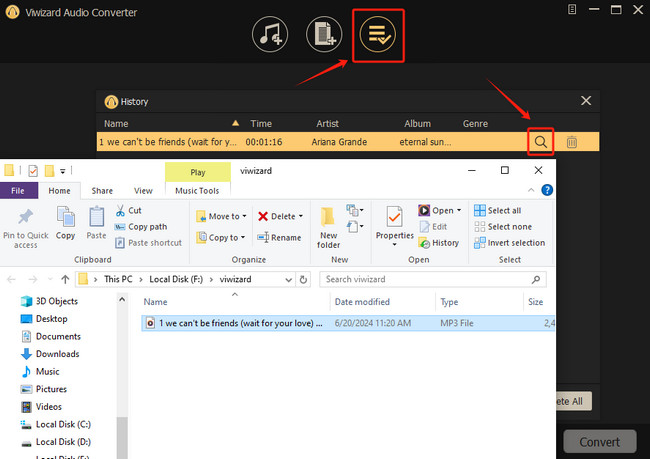Open Quick Access Toolbar customize dropdown
This screenshot has width=650, height=459.
coord(63,171)
